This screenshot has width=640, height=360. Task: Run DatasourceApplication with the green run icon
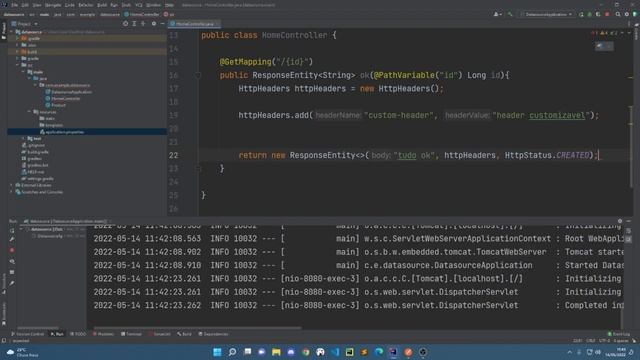coord(581,14)
